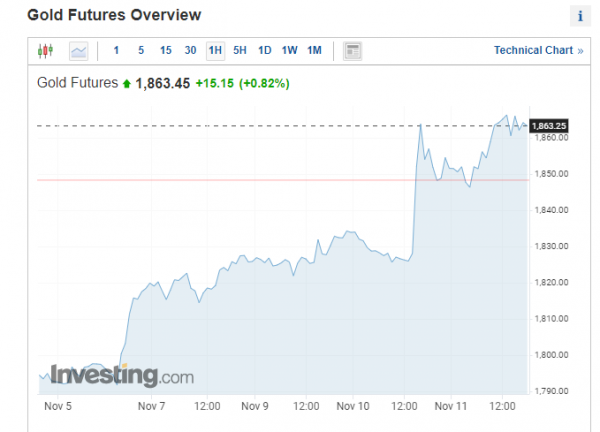Click the Nov 10 date label on axis
The height and width of the screenshot is (432, 600).
tap(353, 406)
